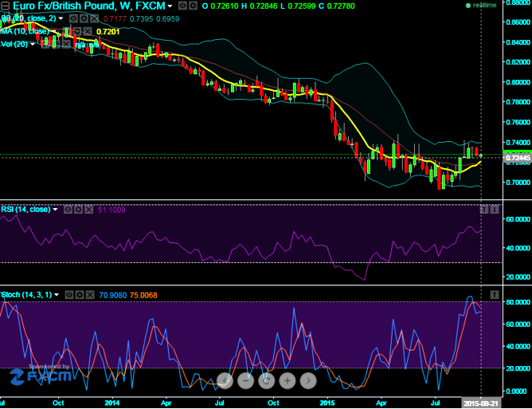Click the Stoch (14, 3, 1) label
Viewport: 532px width, 409px height.
coord(27,294)
